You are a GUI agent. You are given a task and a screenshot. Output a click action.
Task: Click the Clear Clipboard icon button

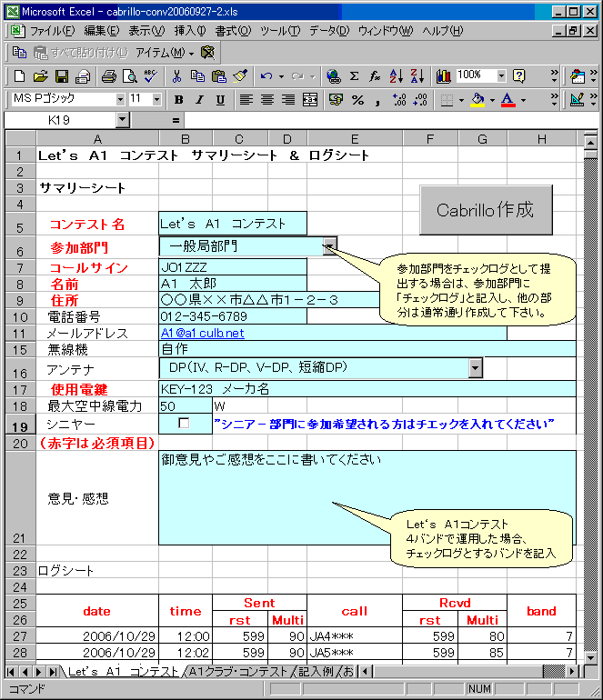207,53
